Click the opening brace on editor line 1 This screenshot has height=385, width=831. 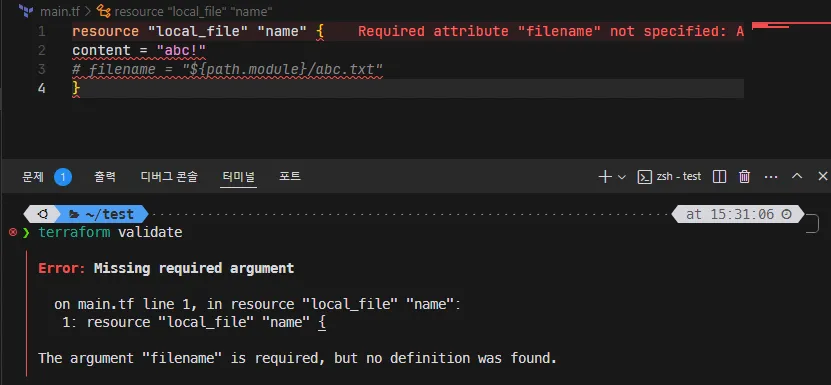tap(320, 32)
